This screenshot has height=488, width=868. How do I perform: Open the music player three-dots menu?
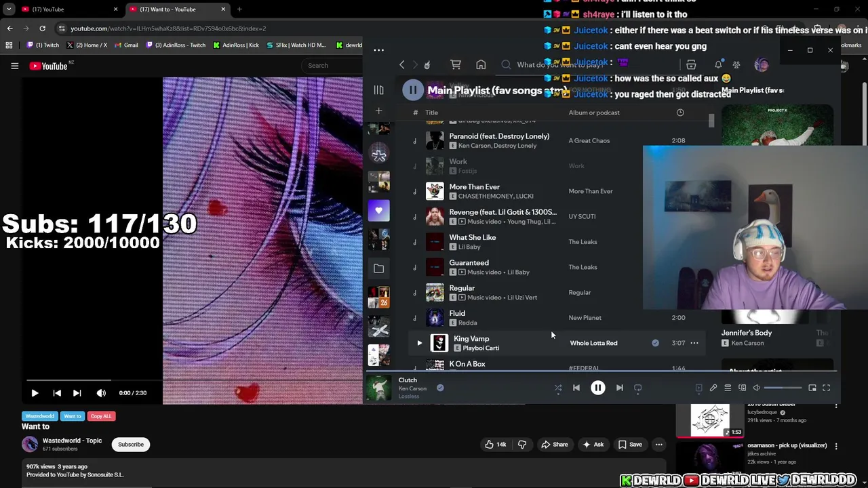378,50
